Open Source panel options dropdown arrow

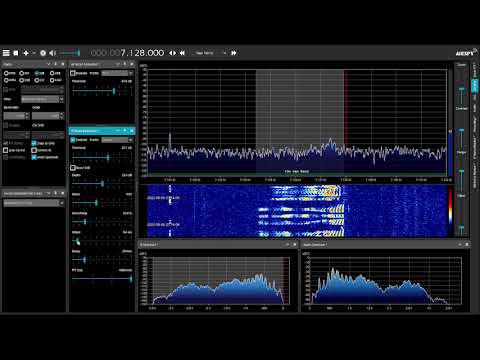[x=49, y=193]
